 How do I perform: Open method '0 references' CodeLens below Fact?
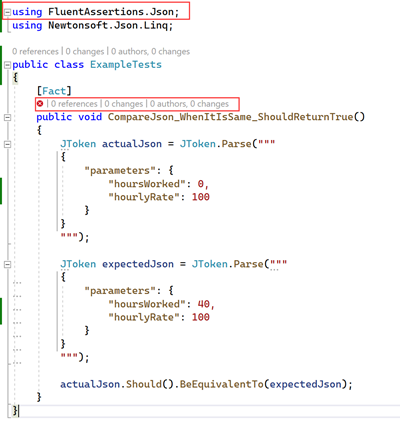(74, 104)
